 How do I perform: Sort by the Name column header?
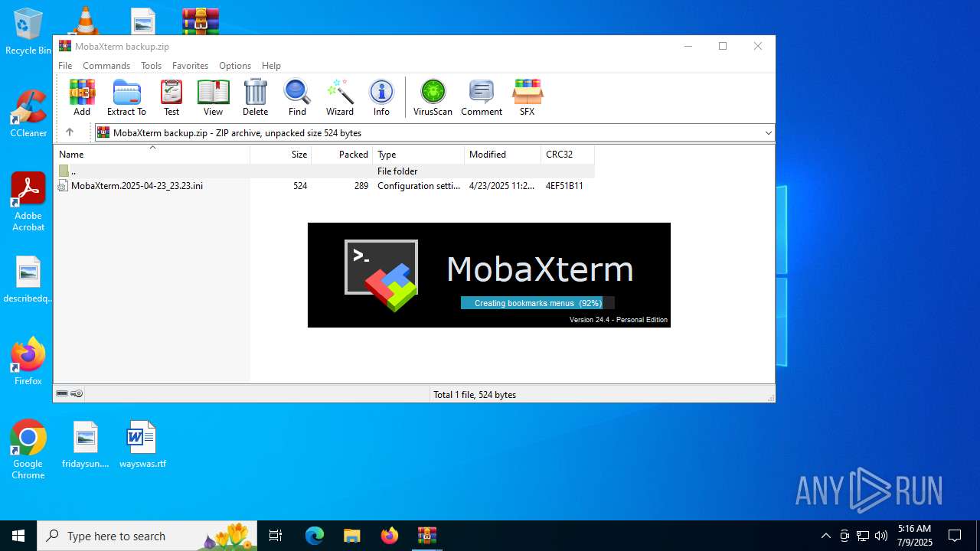coord(152,155)
